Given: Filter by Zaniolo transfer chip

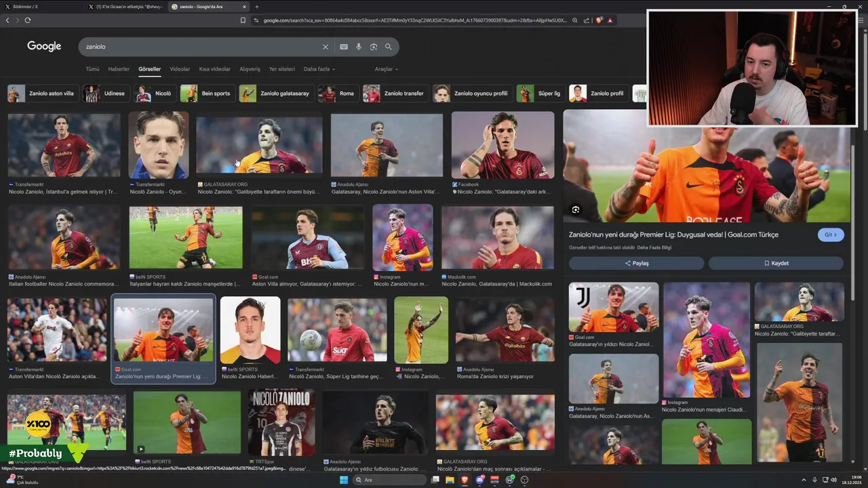Looking at the screenshot, I should (395, 94).
